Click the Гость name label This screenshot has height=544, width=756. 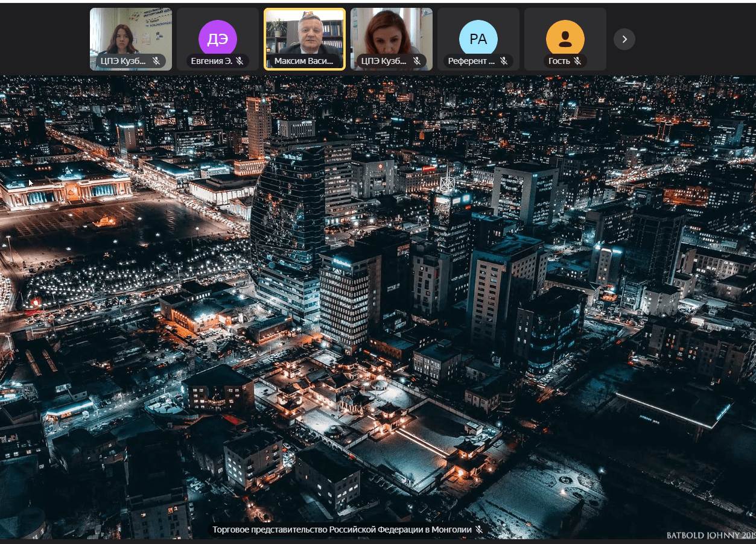tap(559, 61)
